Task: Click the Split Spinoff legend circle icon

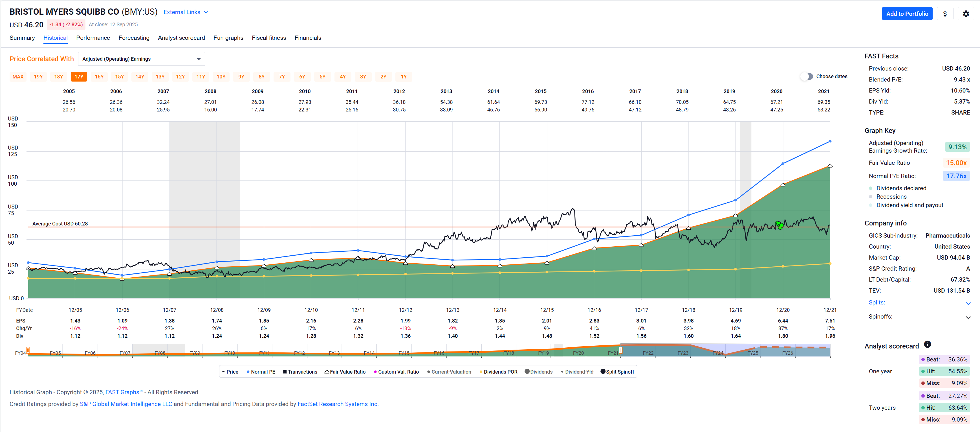Action: tap(603, 372)
